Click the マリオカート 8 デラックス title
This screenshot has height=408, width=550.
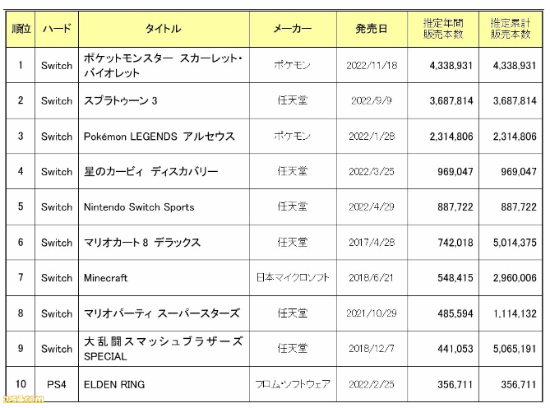coord(142,242)
